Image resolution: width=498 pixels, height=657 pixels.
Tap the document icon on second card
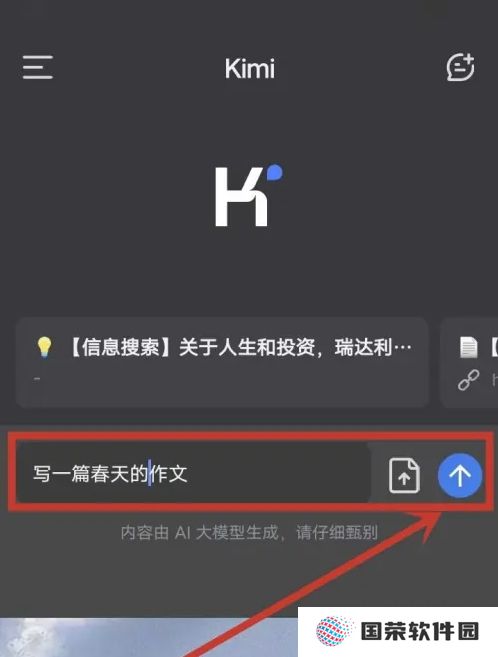click(468, 348)
